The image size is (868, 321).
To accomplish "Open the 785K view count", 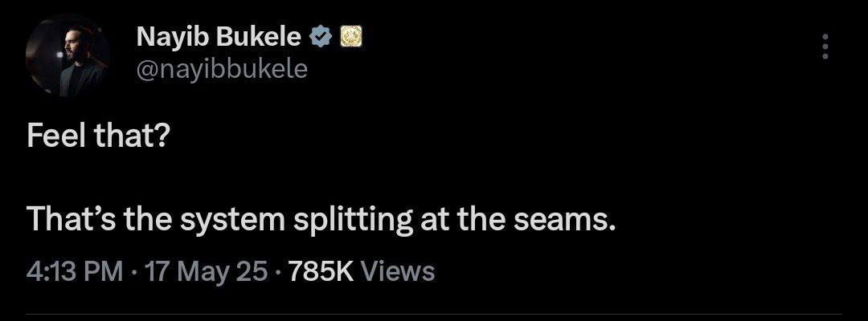I will [x=321, y=270].
